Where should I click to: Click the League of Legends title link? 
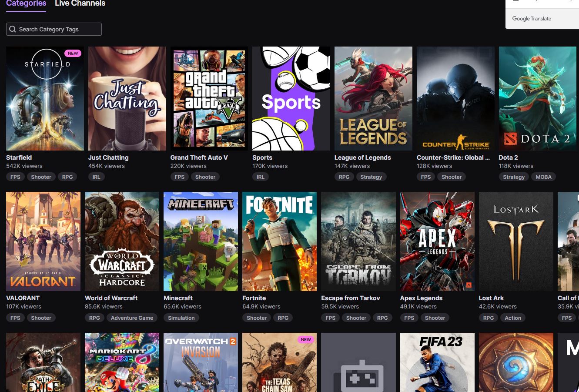coord(363,157)
